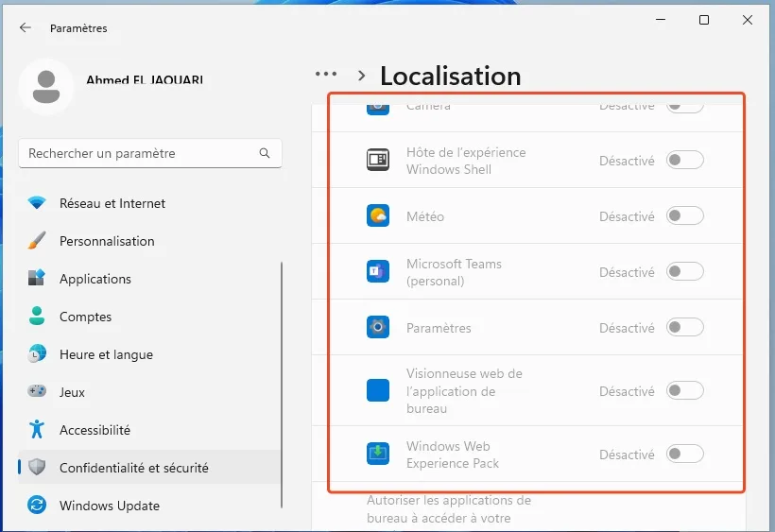Click the breadcrumb chevron before Localisation
Screen dimensions: 775x532
(x=362, y=76)
